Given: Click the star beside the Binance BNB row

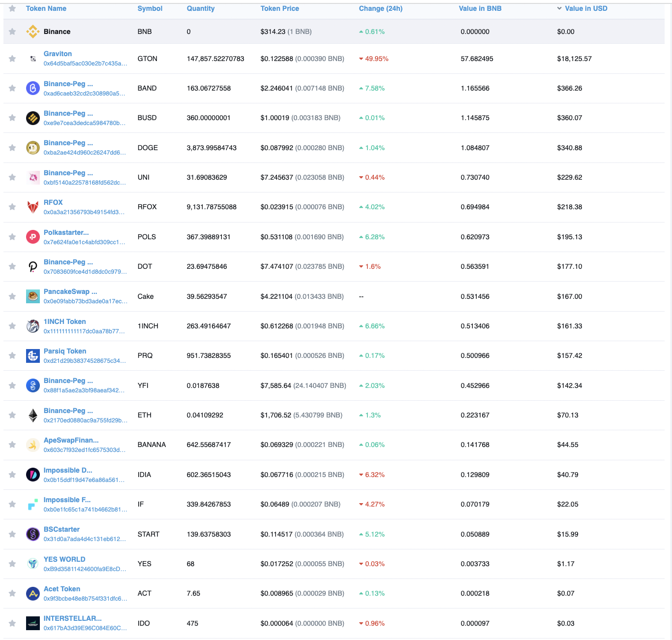Looking at the screenshot, I should (12, 32).
